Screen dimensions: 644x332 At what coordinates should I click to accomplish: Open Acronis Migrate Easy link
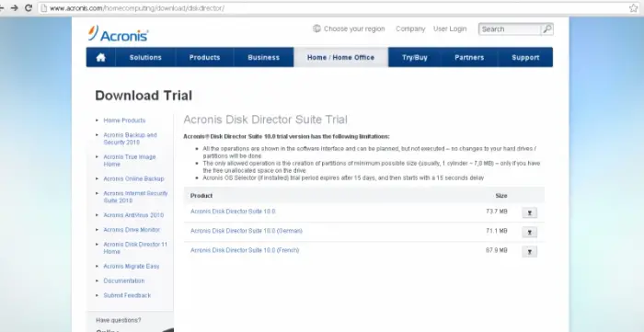click(x=131, y=267)
